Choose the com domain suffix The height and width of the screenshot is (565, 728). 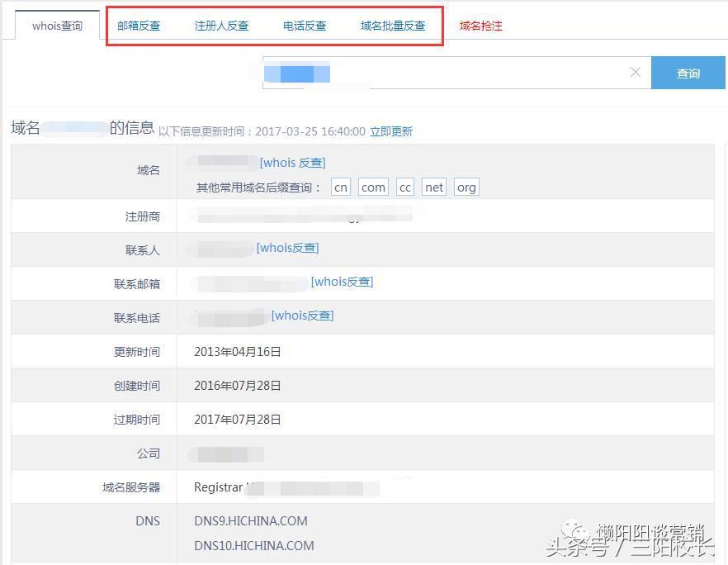373,188
